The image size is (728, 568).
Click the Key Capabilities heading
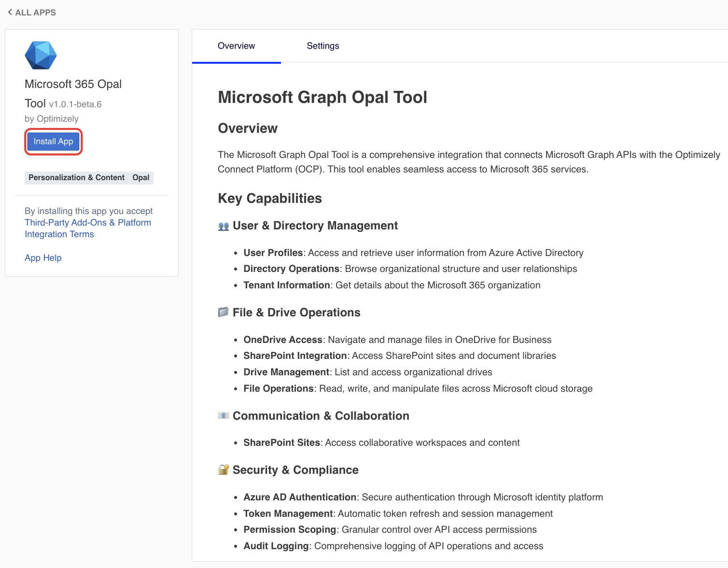click(x=270, y=199)
